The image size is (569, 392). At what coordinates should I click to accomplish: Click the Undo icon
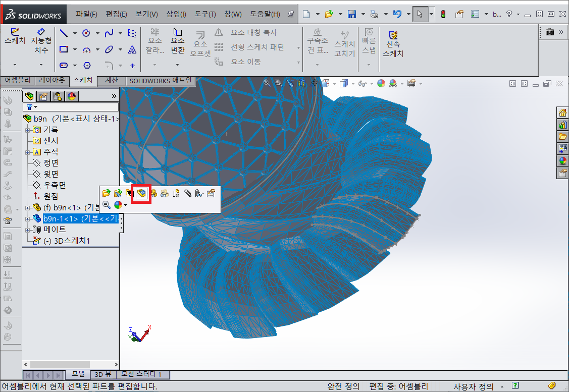(397, 14)
